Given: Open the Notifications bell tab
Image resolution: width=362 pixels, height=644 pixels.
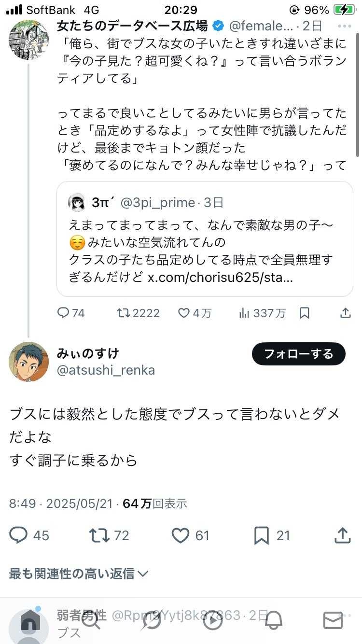Looking at the screenshot, I should click(273, 620).
